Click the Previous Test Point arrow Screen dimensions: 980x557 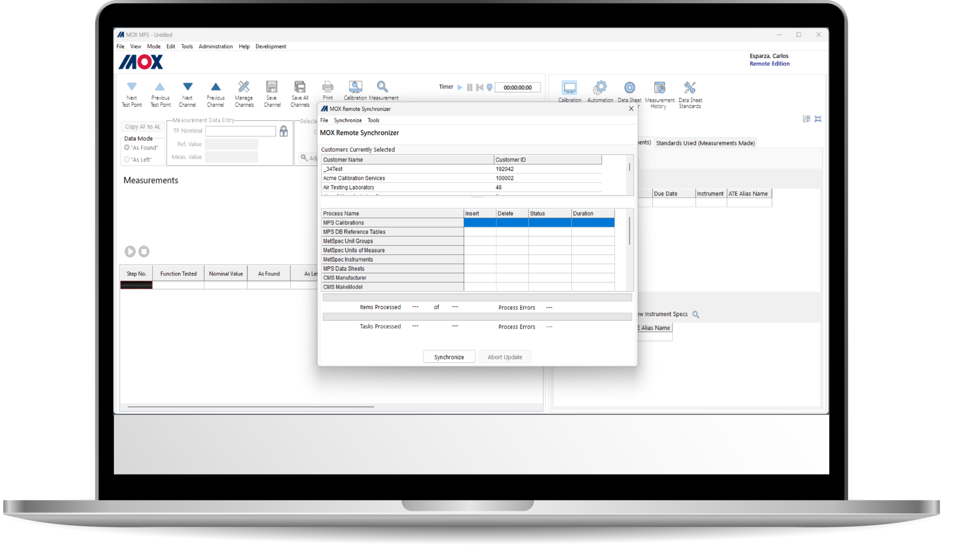160,87
